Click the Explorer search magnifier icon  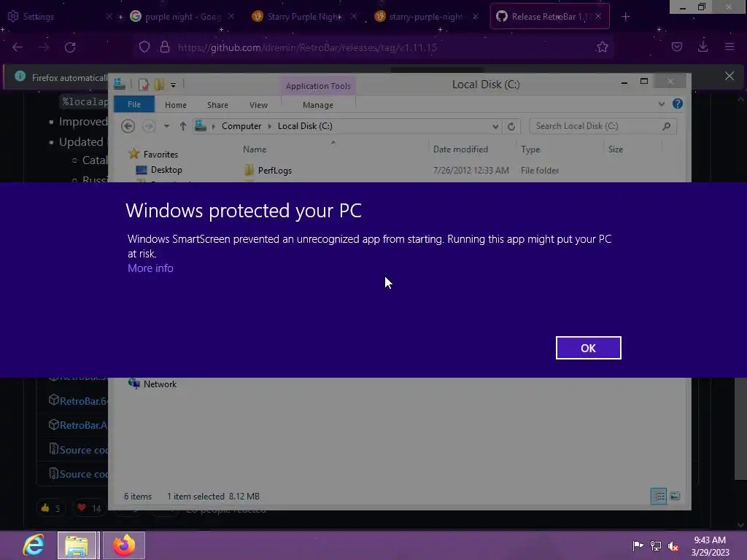[667, 126]
